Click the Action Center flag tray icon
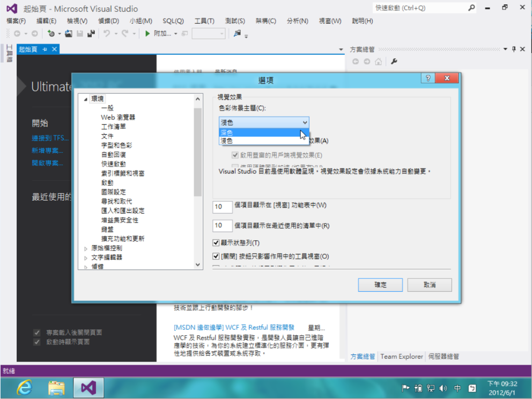 [405, 388]
